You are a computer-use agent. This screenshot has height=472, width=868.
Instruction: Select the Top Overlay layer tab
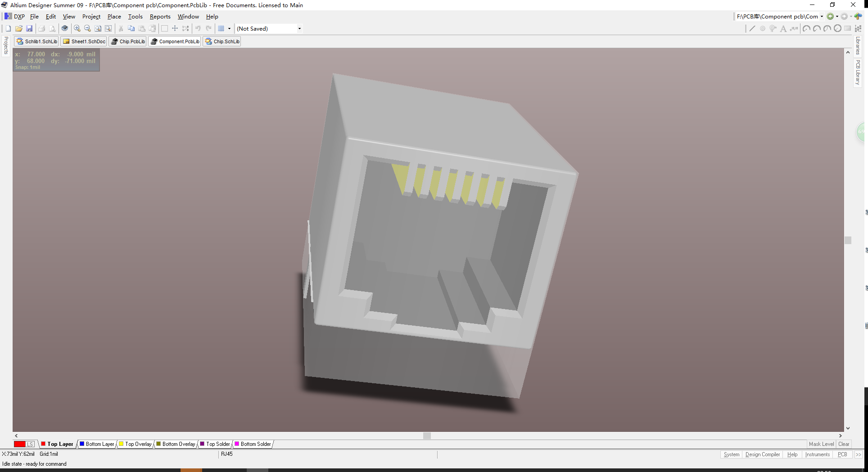[135, 444]
